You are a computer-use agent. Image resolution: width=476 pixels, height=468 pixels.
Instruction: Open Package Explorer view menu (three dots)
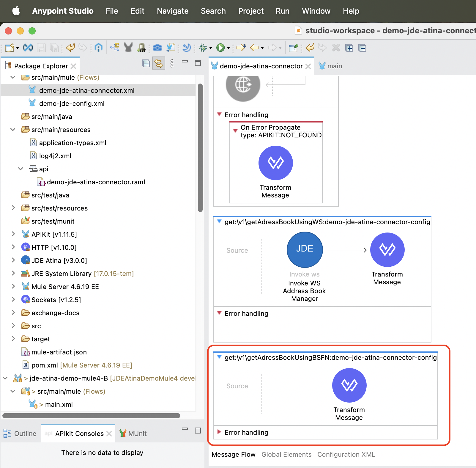tap(172, 63)
